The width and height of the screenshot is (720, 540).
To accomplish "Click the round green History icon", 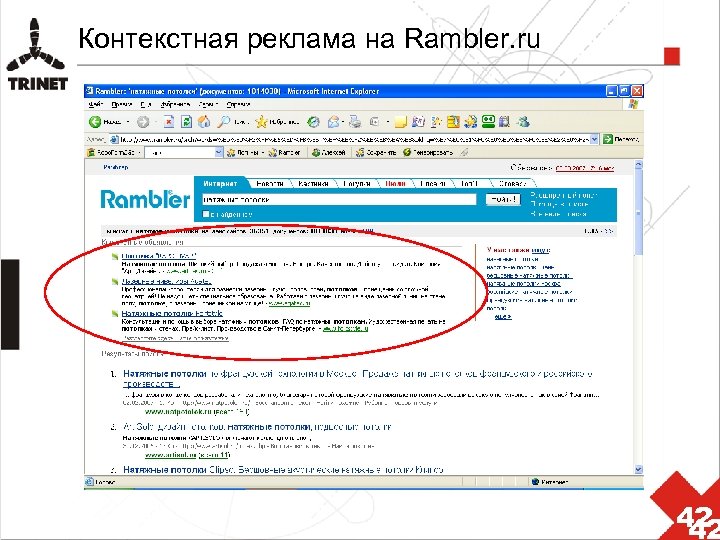I will coord(314,122).
